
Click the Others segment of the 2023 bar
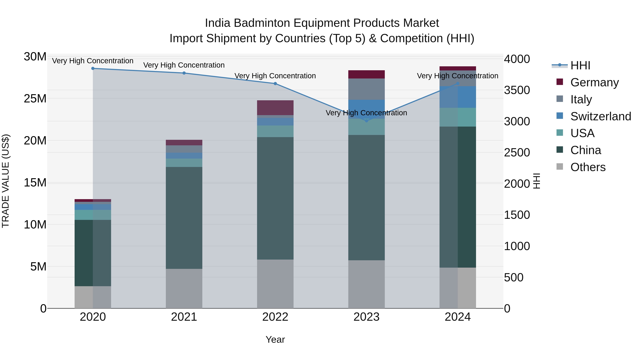[367, 284]
